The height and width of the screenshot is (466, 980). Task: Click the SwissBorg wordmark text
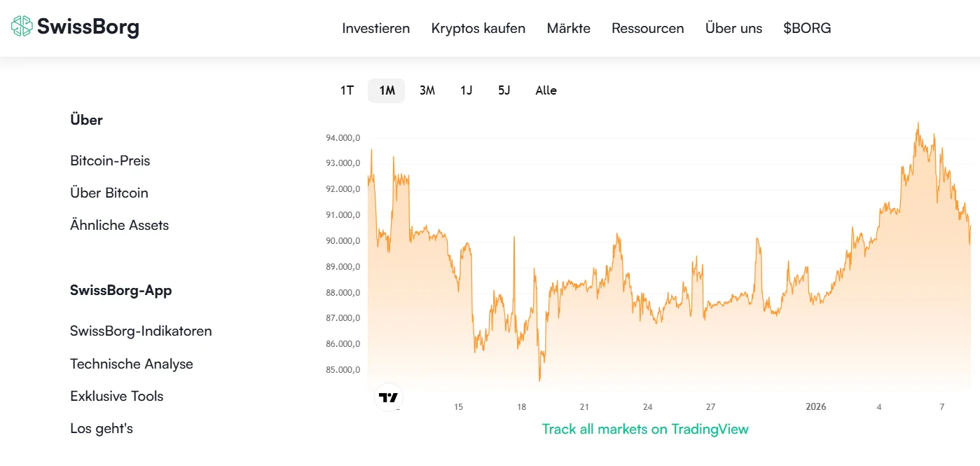click(x=88, y=27)
